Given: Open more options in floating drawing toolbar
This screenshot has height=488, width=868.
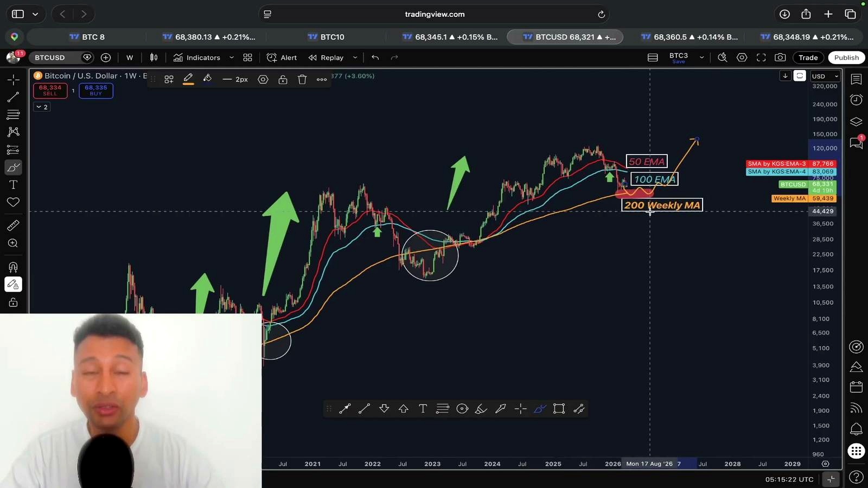Looking at the screenshot, I should point(322,80).
